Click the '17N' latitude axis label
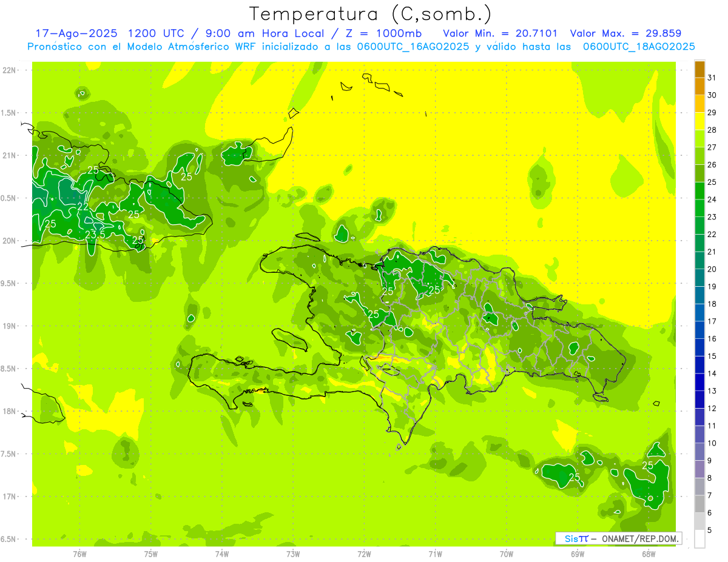The height and width of the screenshot is (562, 728). point(10,497)
